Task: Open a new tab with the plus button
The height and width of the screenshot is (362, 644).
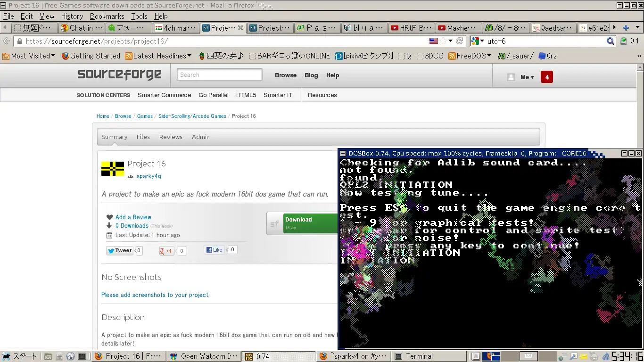Action: click(626, 28)
